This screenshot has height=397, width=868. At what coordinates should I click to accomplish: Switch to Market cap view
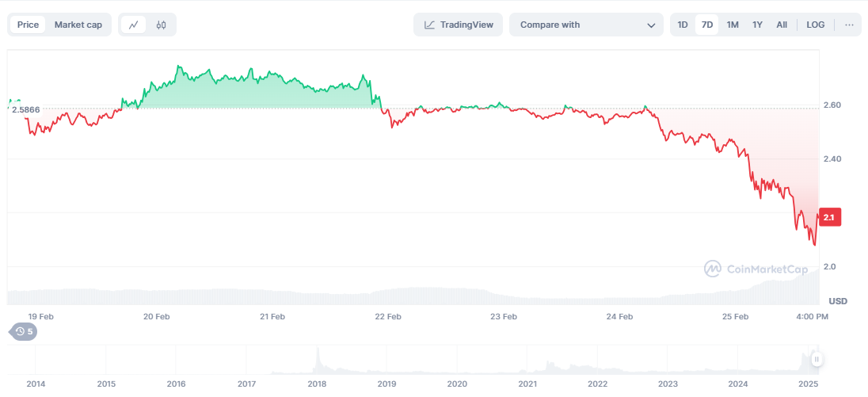78,25
